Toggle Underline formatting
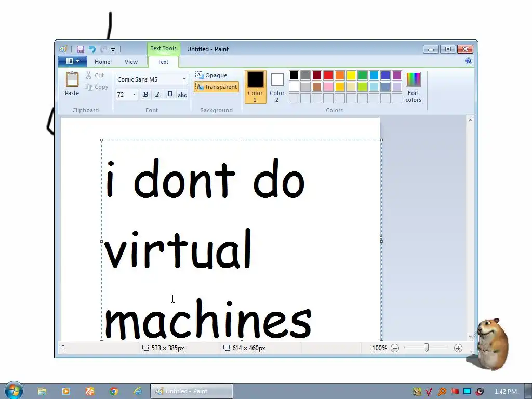The image size is (532, 399). [x=170, y=95]
